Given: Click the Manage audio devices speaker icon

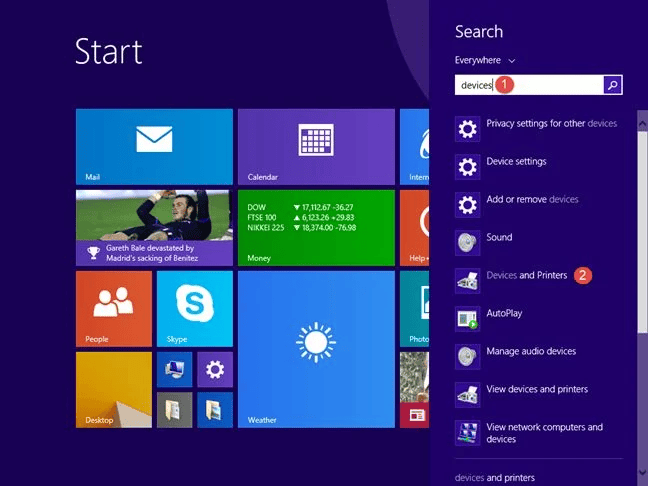Looking at the screenshot, I should click(467, 357).
